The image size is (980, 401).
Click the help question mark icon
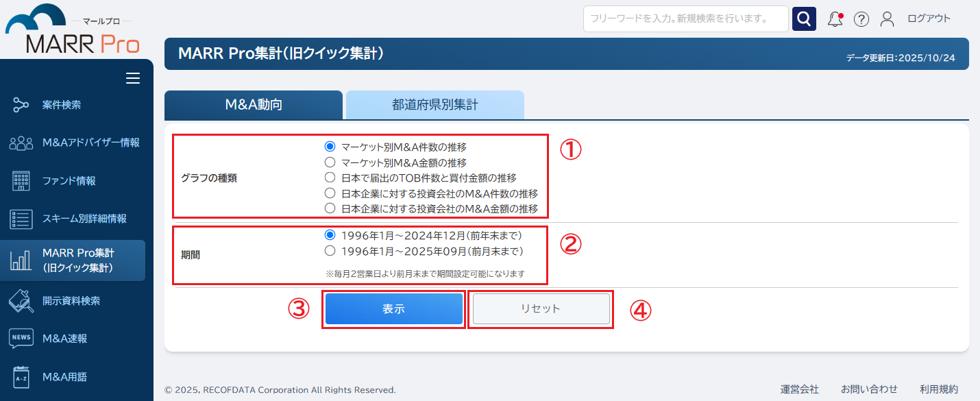tap(861, 19)
